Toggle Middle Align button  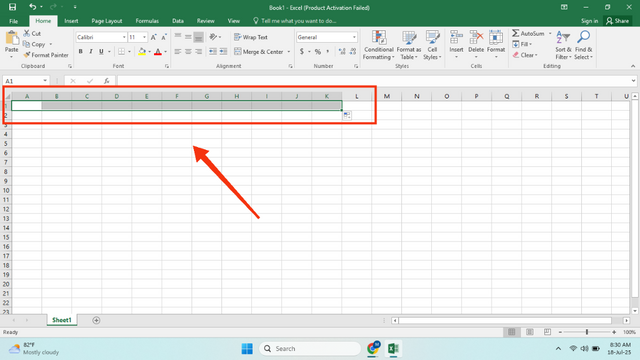(x=188, y=37)
